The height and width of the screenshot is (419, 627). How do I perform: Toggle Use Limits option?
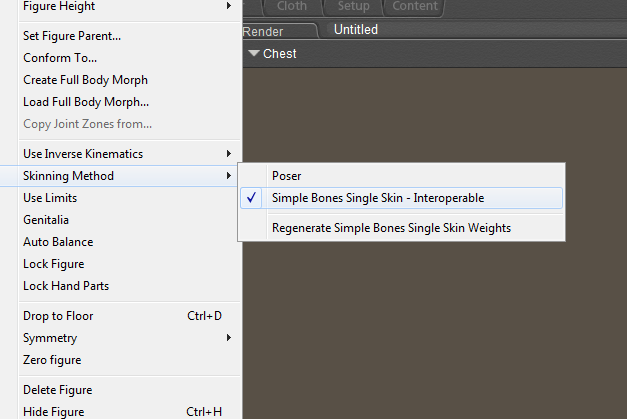pos(50,198)
